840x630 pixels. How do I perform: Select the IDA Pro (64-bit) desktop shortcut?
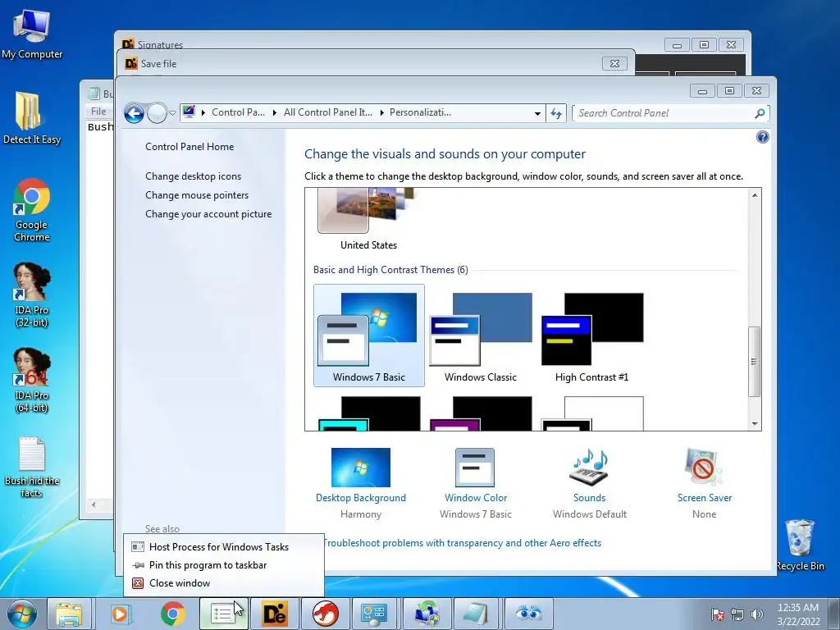coord(32,381)
